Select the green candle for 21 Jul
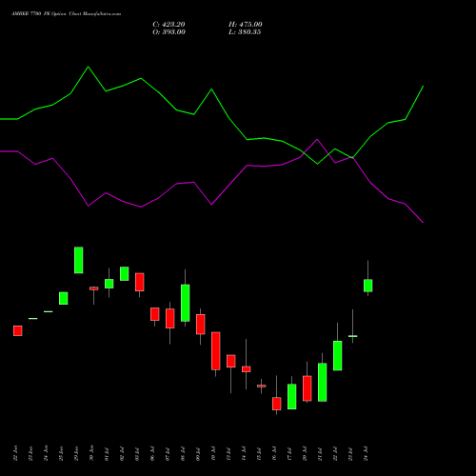The width and height of the screenshot is (476, 476). click(323, 382)
